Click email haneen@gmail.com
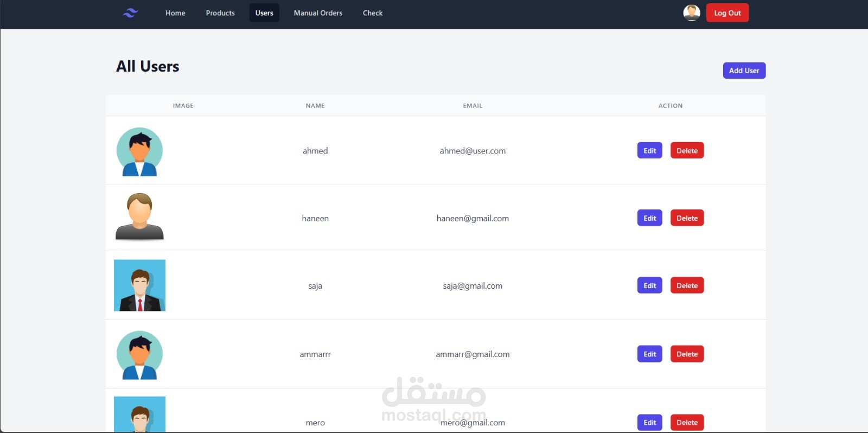The height and width of the screenshot is (433, 868). coord(473,218)
